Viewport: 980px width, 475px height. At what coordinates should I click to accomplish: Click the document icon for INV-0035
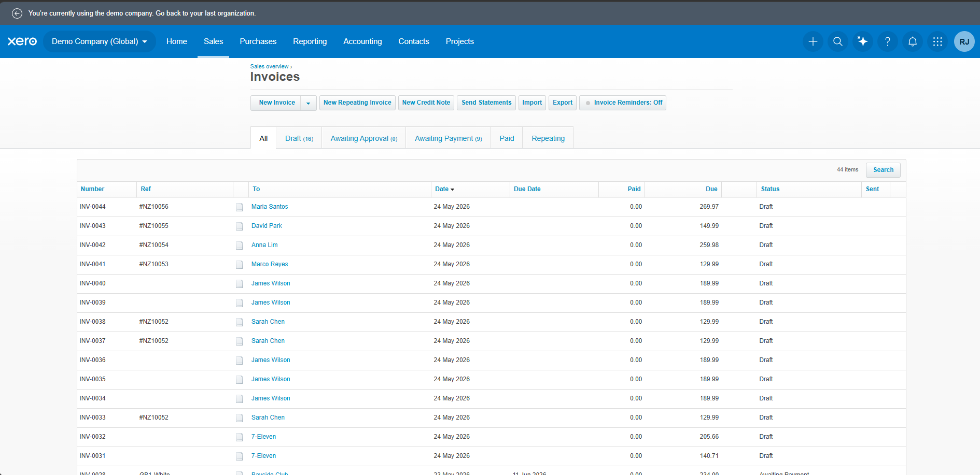(239, 380)
